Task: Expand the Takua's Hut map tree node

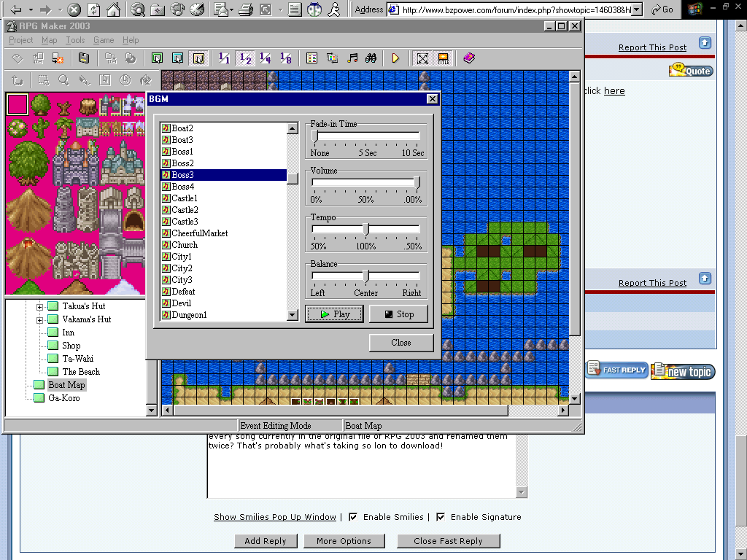Action: click(40, 307)
